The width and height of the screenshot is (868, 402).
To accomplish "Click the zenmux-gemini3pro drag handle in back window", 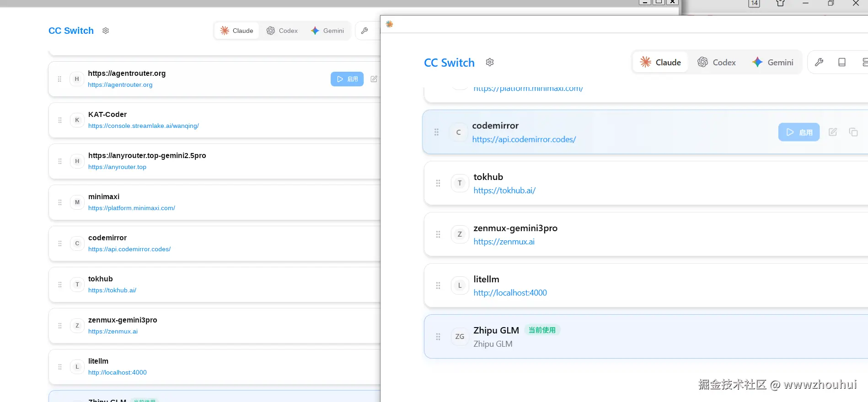I will 60,326.
